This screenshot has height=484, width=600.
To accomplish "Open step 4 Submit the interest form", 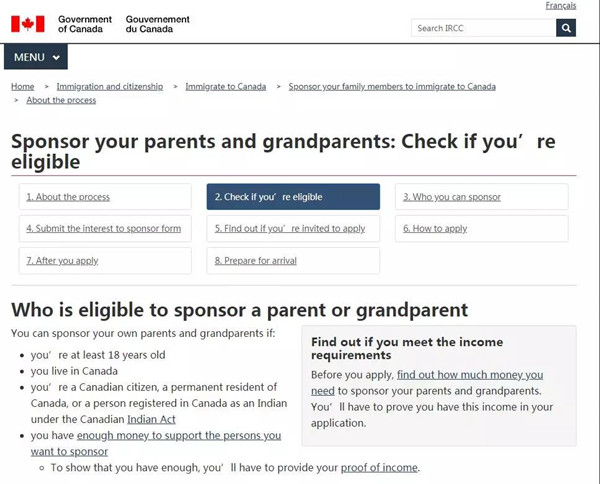I will [105, 228].
